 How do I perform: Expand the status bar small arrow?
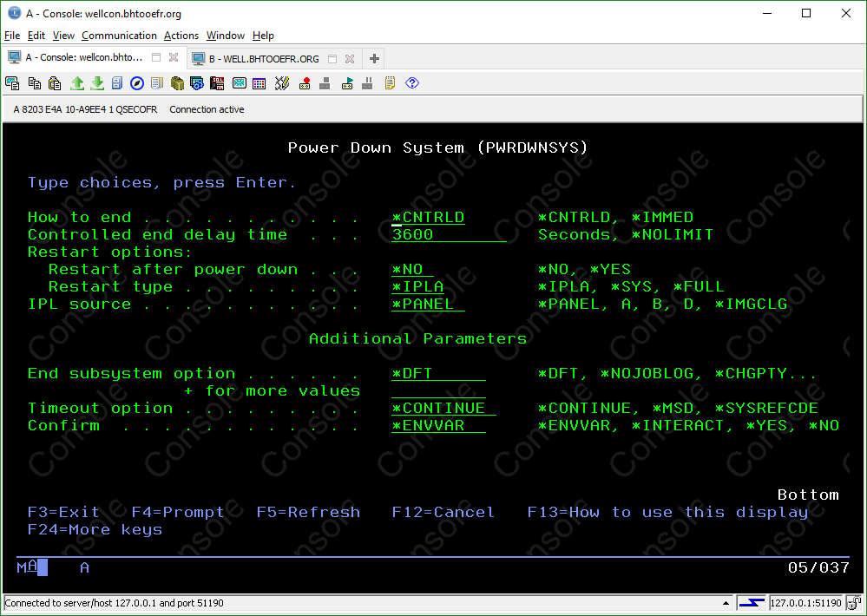pos(726,603)
